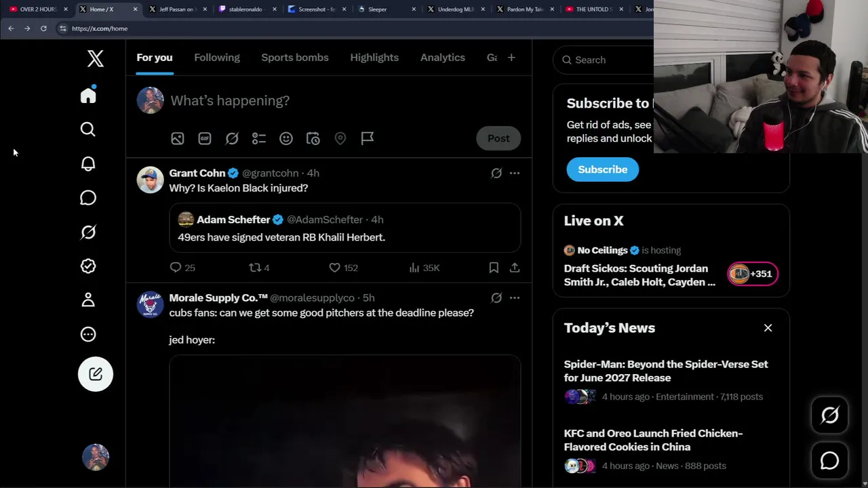The image size is (868, 488).
Task: Open the Sports bombs tab
Action: pos(295,58)
